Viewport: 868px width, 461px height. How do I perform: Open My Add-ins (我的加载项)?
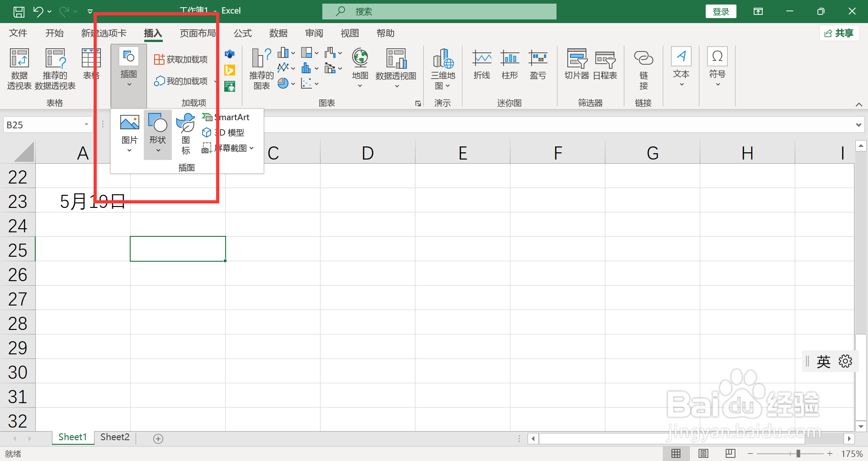click(181, 81)
